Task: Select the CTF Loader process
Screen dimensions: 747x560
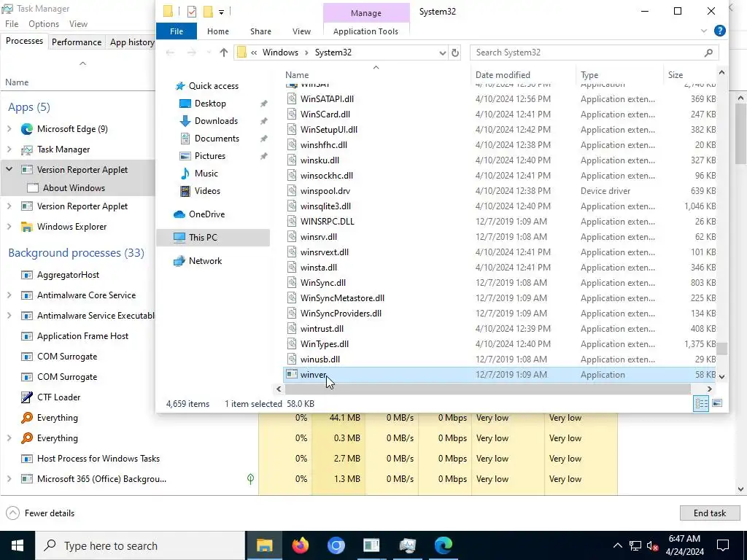Action: (58, 397)
